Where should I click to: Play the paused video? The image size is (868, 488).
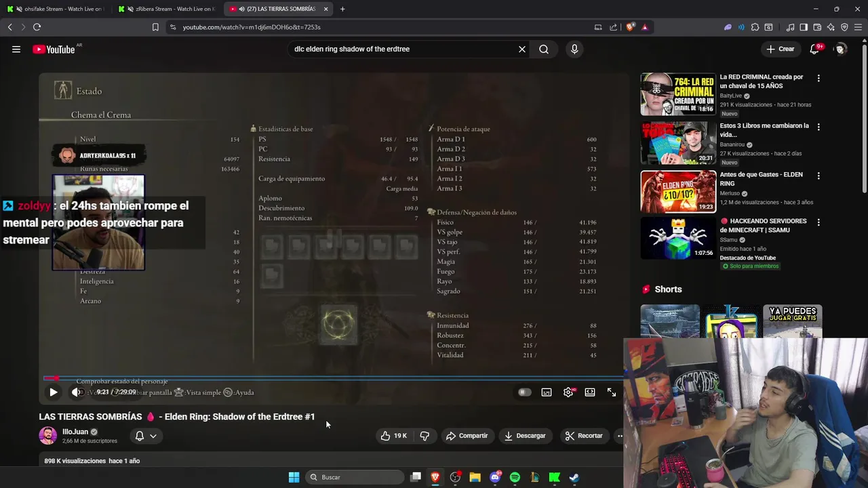pyautogui.click(x=53, y=392)
